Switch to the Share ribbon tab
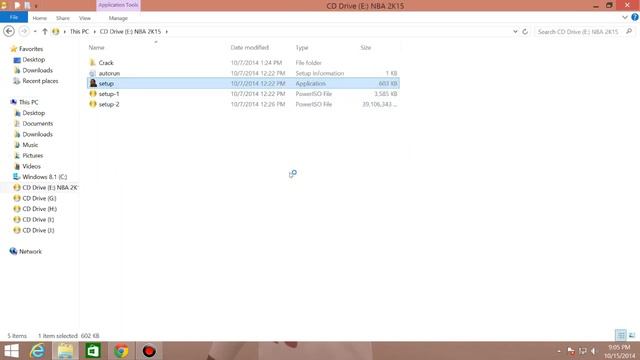This screenshot has width=640, height=360. point(62,18)
